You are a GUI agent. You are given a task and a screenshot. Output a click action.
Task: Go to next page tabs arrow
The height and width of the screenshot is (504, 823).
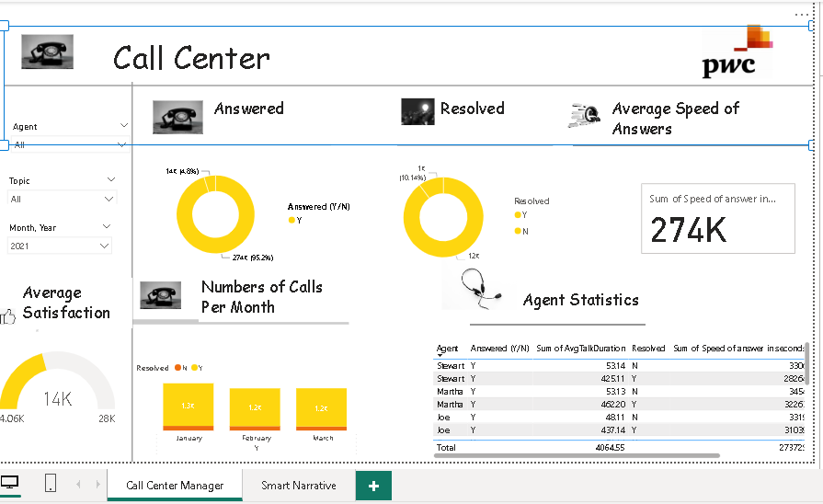(97, 484)
